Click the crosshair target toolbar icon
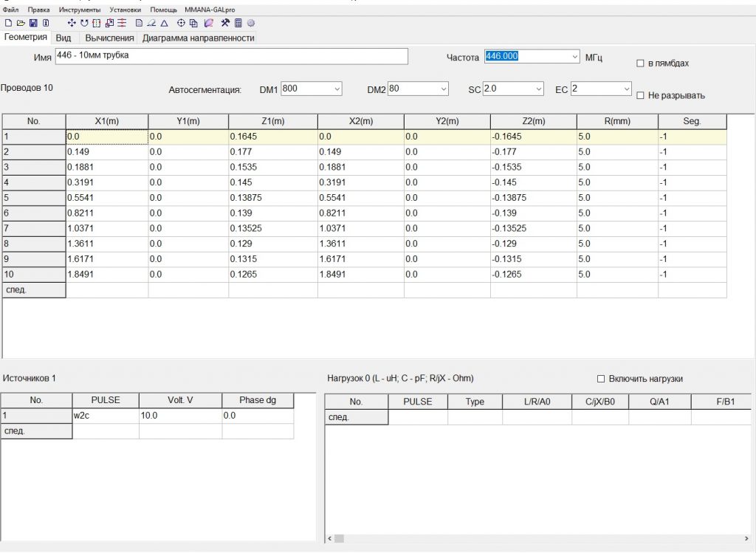The width and height of the screenshot is (756, 553). click(182, 24)
